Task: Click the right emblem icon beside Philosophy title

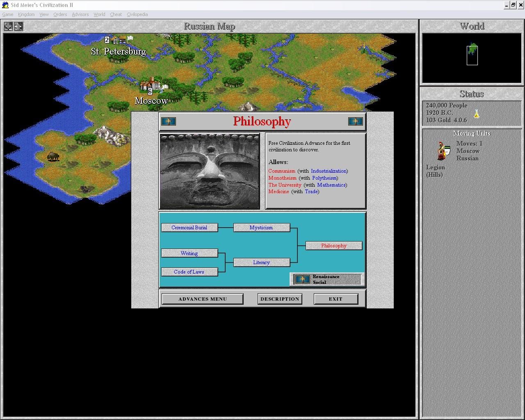Action: click(x=356, y=121)
